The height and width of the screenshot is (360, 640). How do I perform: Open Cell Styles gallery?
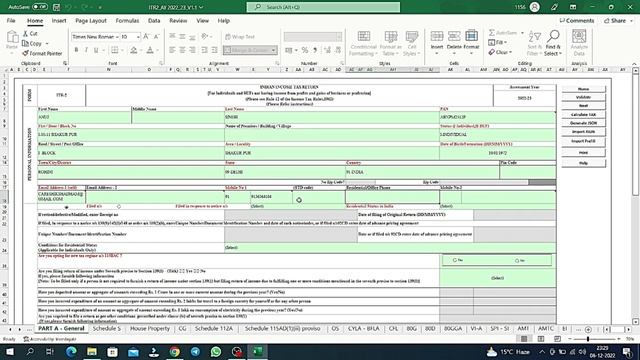click(x=412, y=43)
